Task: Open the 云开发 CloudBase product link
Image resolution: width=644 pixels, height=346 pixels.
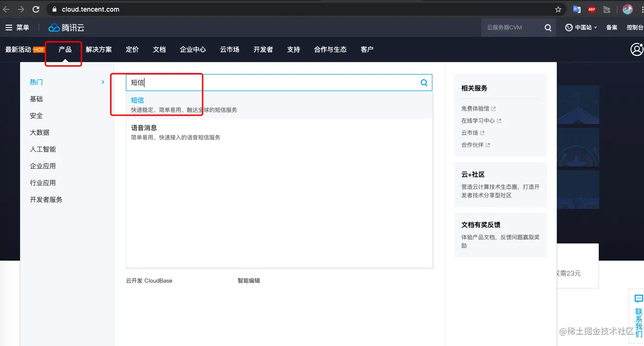Action: coord(149,281)
